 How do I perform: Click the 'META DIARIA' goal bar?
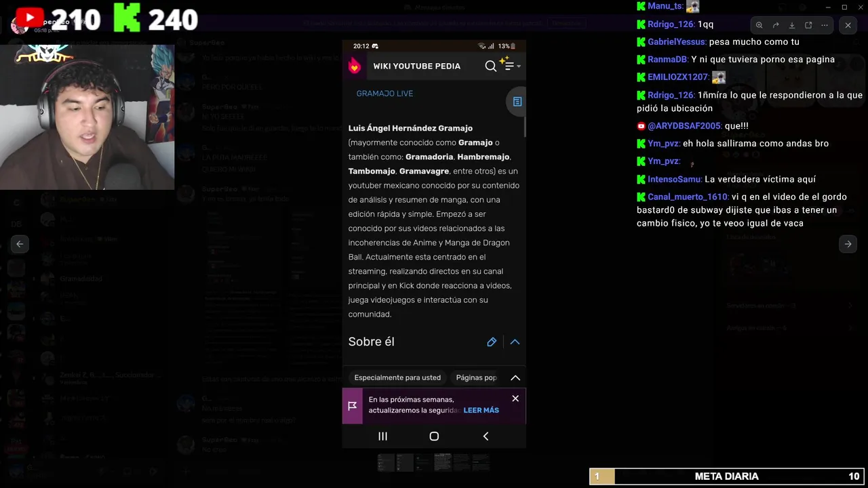726,476
